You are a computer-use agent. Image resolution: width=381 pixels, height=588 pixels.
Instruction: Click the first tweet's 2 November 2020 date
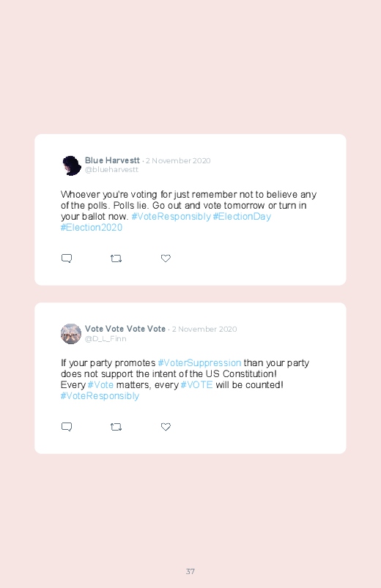(x=178, y=161)
